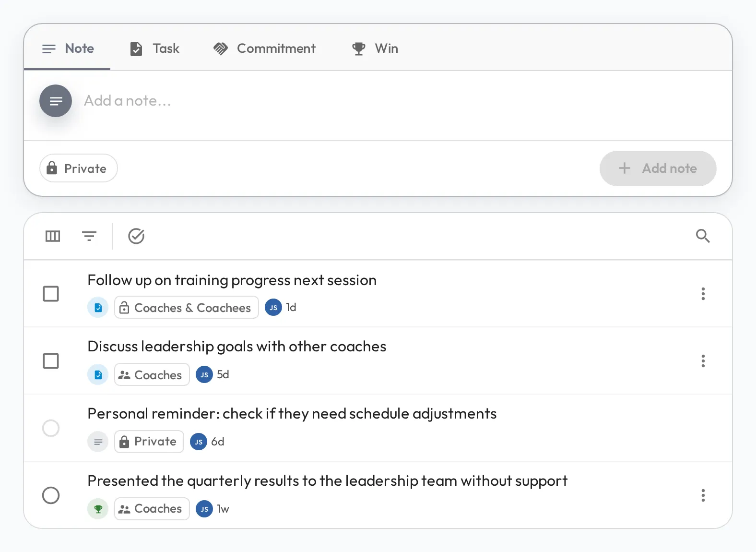The image size is (756, 552).
Task: Click task type icon on Follow up row
Action: pyautogui.click(x=98, y=308)
